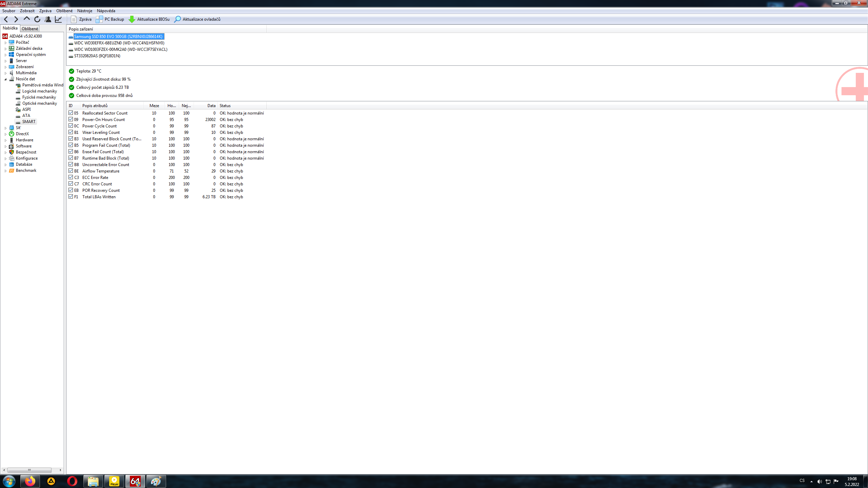Click the user profile toolbar icon
The height and width of the screenshot is (488, 868).
48,19
